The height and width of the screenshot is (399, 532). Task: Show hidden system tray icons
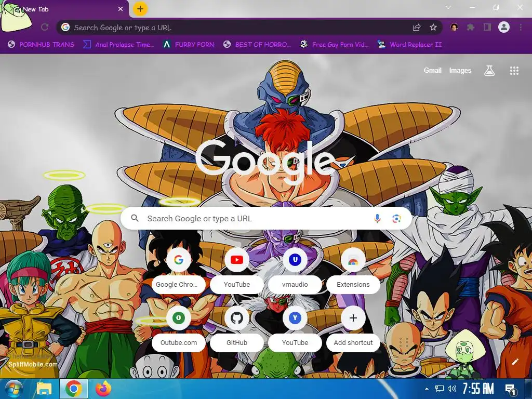[427, 389]
